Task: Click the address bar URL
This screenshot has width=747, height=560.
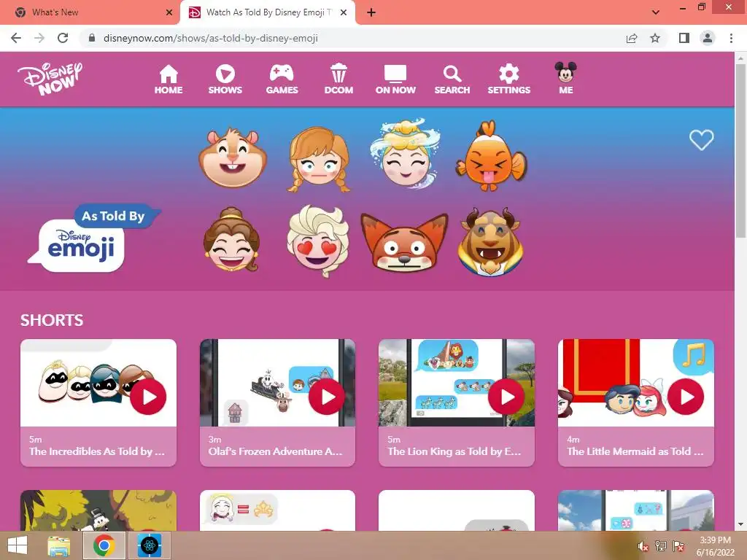Action: click(x=211, y=38)
